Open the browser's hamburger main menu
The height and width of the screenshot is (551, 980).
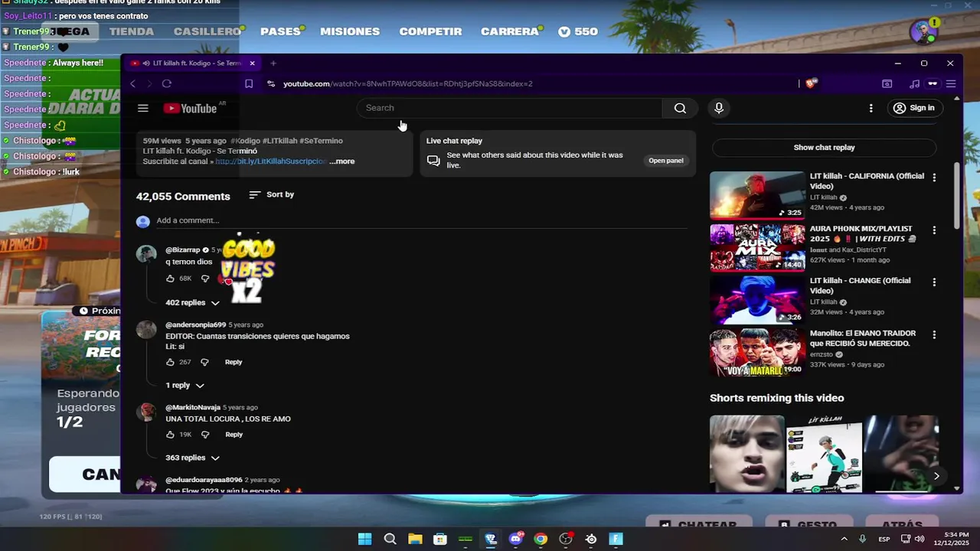click(950, 83)
